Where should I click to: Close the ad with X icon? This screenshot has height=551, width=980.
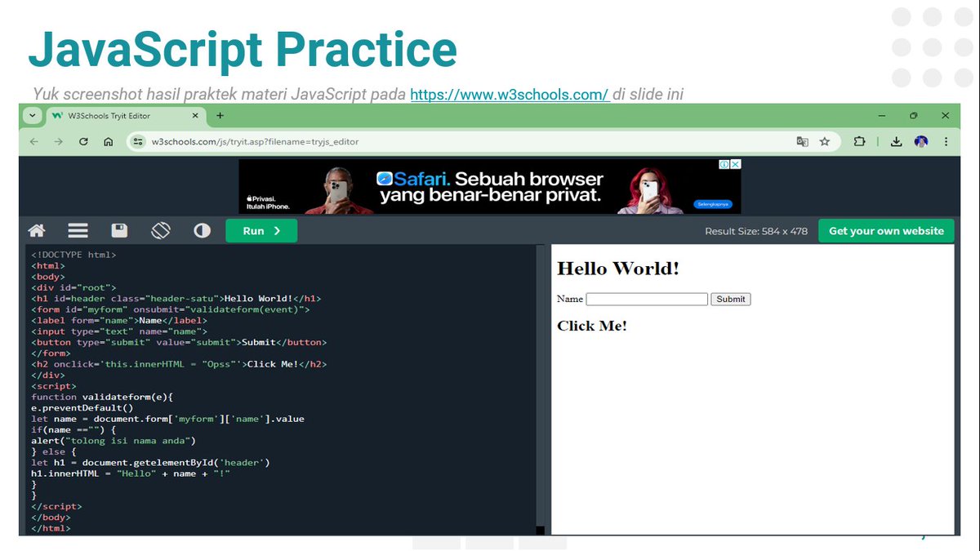coord(736,164)
